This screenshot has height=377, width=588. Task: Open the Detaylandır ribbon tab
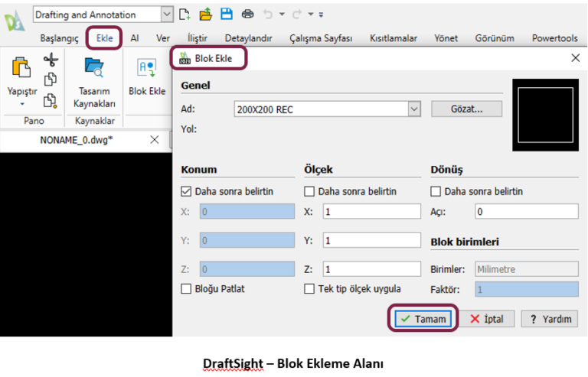248,38
